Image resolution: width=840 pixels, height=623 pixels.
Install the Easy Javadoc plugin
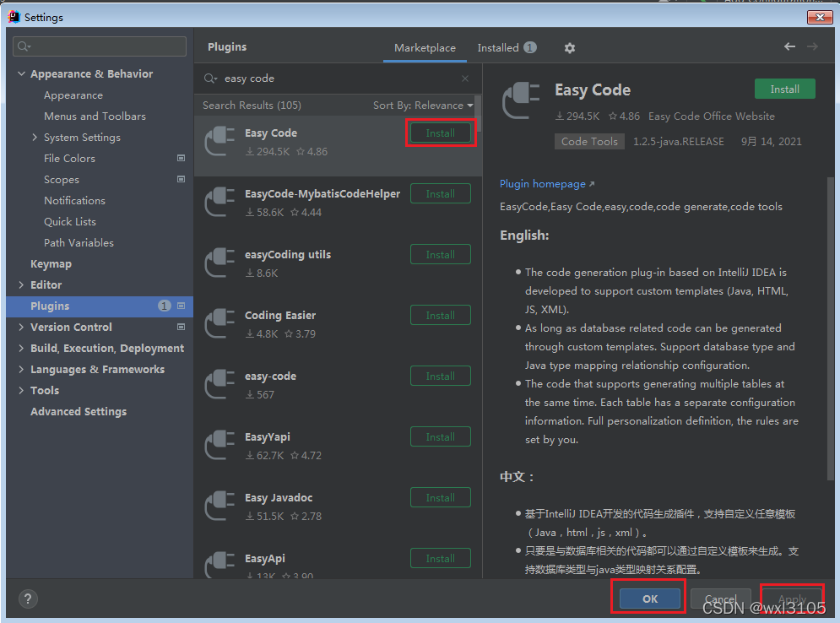click(x=441, y=498)
